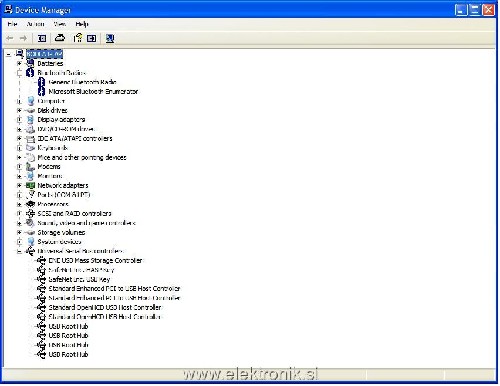Open the View menu
Viewport: 500px width, 386px height.
point(60,24)
